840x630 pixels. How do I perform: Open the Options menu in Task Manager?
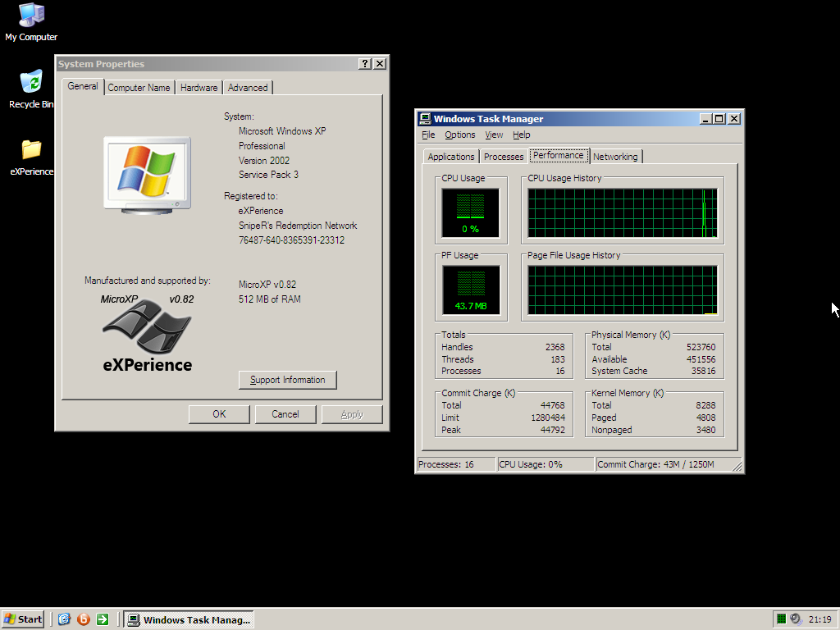tap(459, 135)
